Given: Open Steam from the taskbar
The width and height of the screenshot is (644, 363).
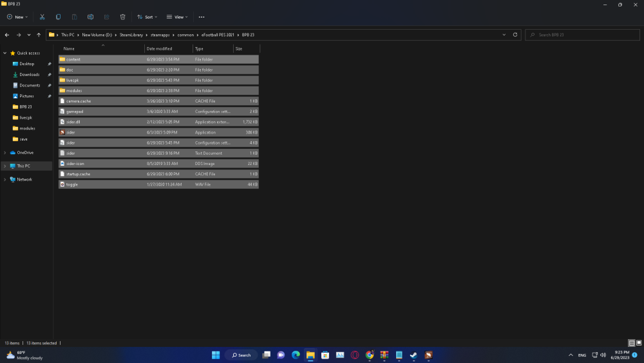Looking at the screenshot, I should [413, 355].
